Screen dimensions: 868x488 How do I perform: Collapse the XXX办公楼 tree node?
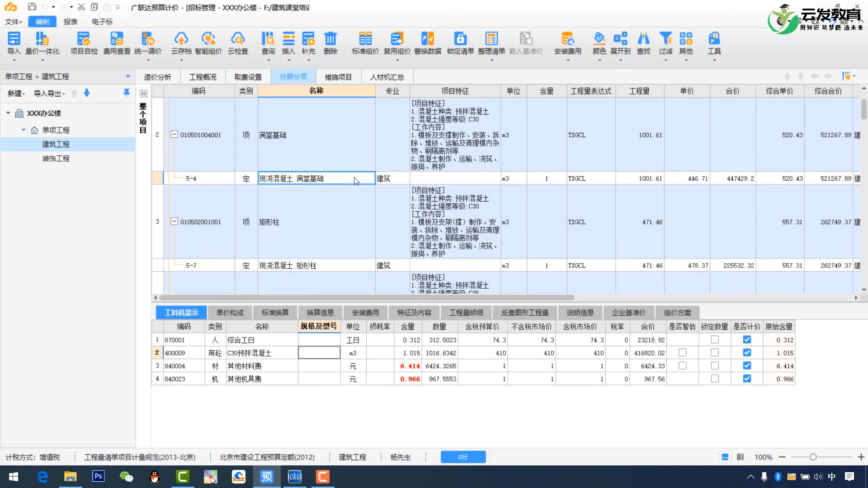click(x=8, y=113)
